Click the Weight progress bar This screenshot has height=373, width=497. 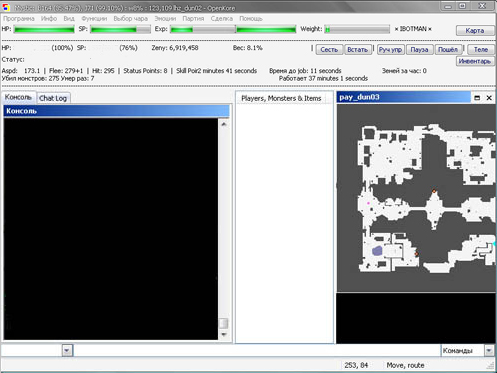357,29
